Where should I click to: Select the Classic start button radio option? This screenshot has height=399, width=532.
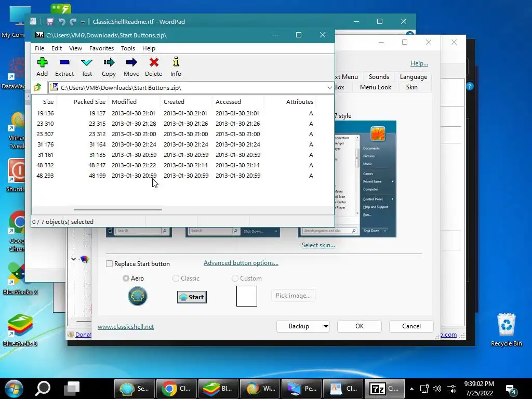tap(176, 278)
